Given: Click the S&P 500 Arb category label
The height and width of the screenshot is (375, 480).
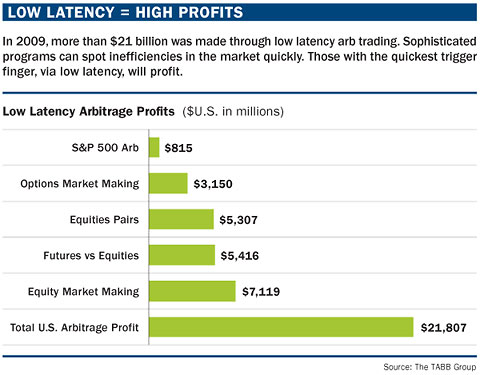Looking at the screenshot, I should (x=105, y=148).
